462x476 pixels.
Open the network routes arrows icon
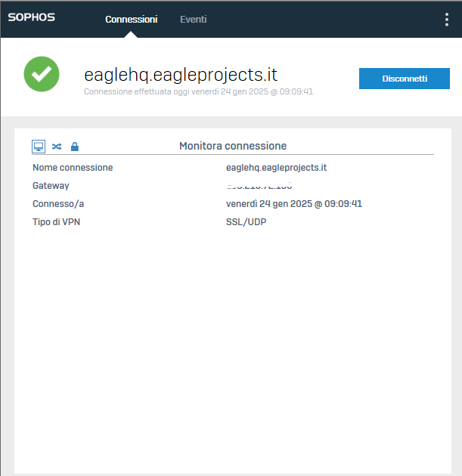pos(57,147)
